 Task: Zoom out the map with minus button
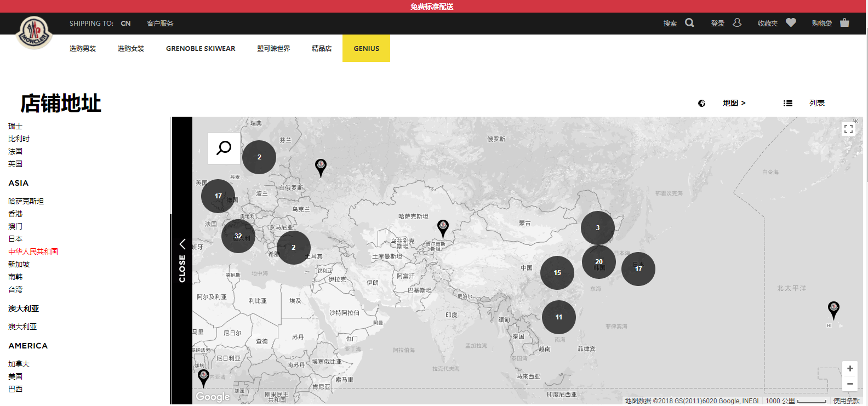pyautogui.click(x=849, y=384)
